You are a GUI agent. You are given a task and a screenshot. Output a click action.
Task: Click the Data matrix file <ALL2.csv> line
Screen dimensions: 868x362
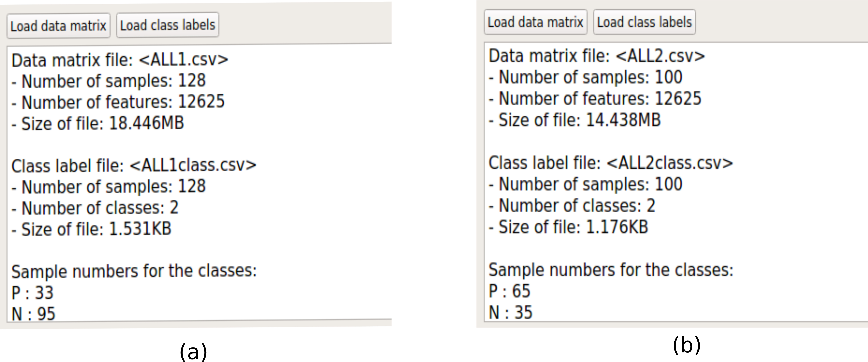[596, 56]
